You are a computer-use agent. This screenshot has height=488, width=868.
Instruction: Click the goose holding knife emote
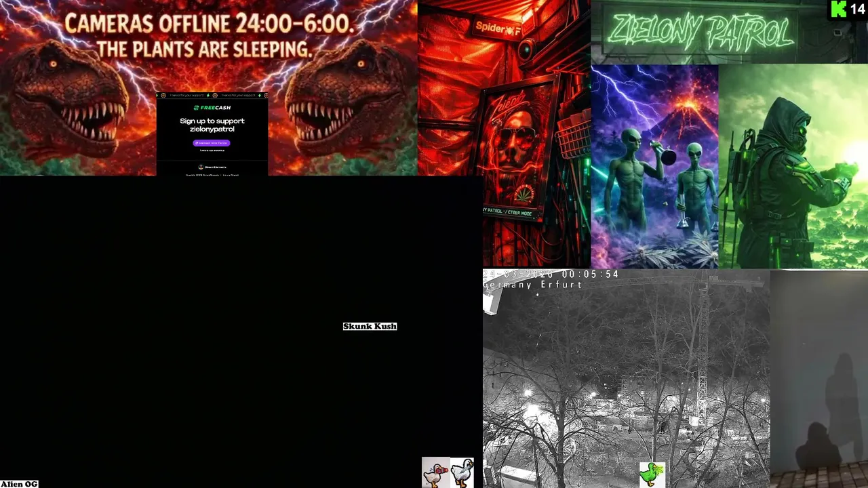click(x=462, y=472)
